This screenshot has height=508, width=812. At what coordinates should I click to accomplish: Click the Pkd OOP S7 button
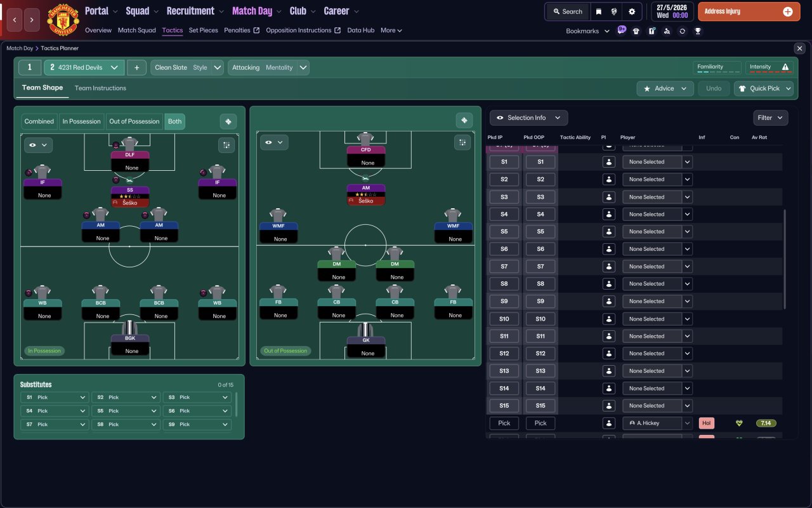(540, 267)
